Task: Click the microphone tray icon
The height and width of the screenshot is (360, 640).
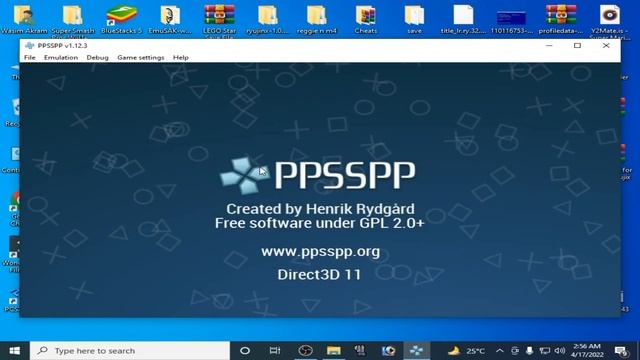Action: coord(529,351)
